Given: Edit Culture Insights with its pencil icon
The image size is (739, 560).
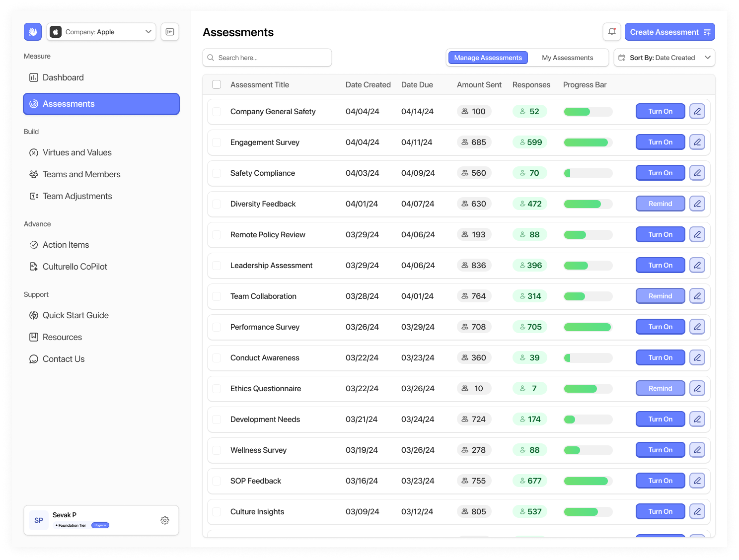Looking at the screenshot, I should (x=697, y=511).
